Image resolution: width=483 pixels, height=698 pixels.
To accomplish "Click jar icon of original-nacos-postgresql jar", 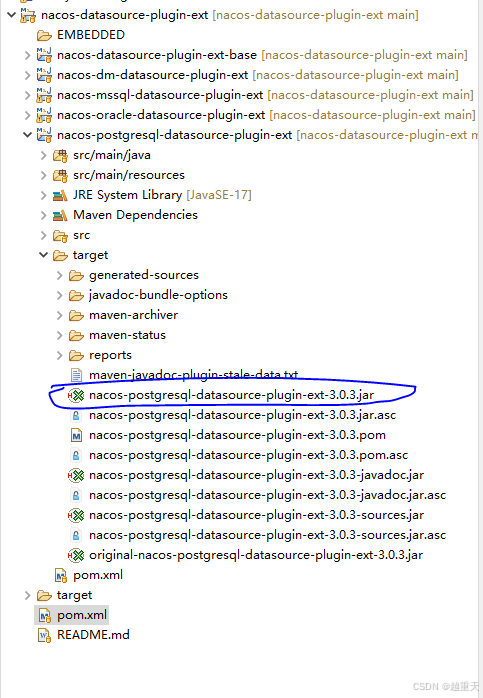I will (x=76, y=556).
